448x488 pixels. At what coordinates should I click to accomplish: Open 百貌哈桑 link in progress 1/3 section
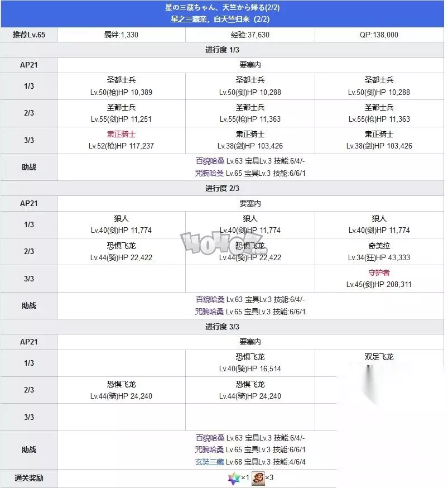pos(209,161)
